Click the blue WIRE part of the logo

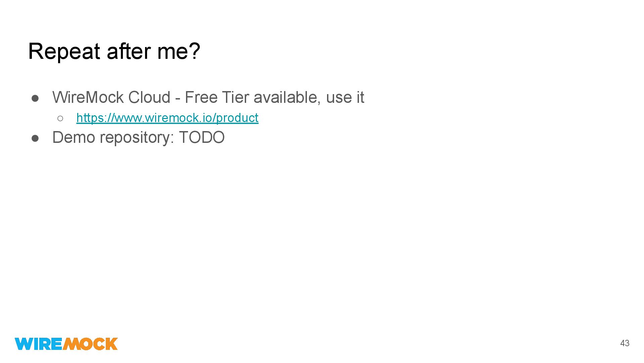(38, 344)
